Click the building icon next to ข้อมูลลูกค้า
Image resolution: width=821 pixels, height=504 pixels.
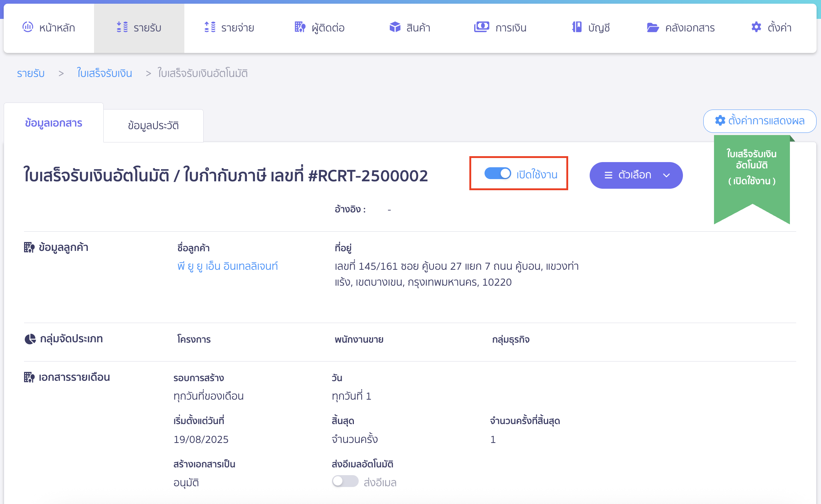(29, 247)
